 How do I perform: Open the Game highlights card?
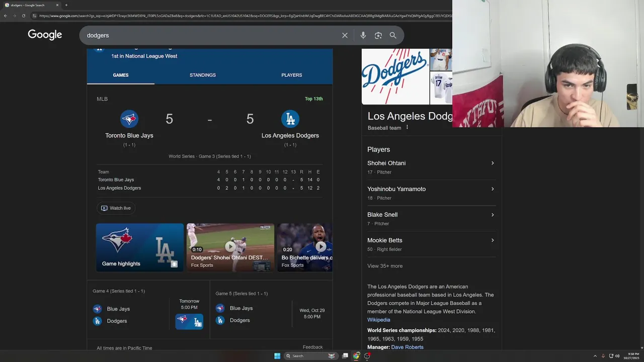pyautogui.click(x=140, y=247)
